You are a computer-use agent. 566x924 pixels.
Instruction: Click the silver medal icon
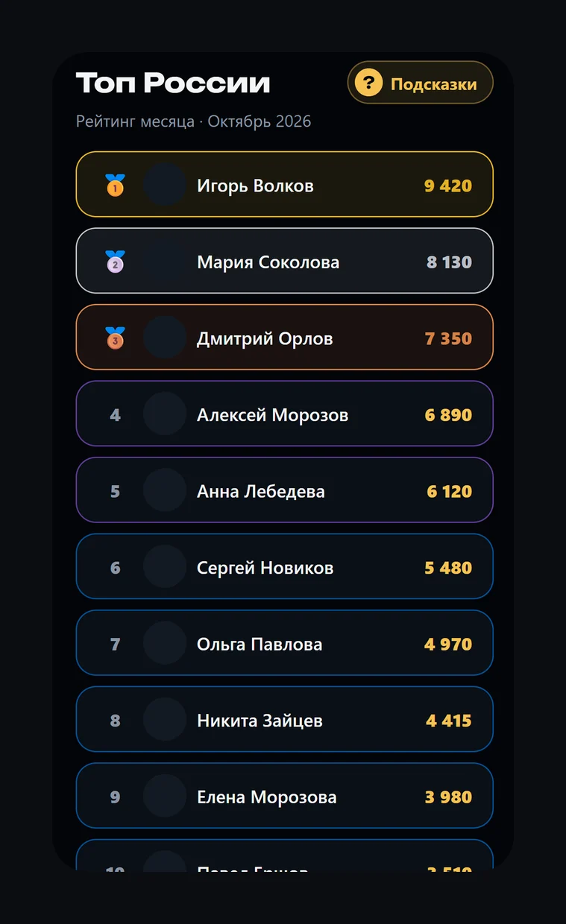pos(115,262)
